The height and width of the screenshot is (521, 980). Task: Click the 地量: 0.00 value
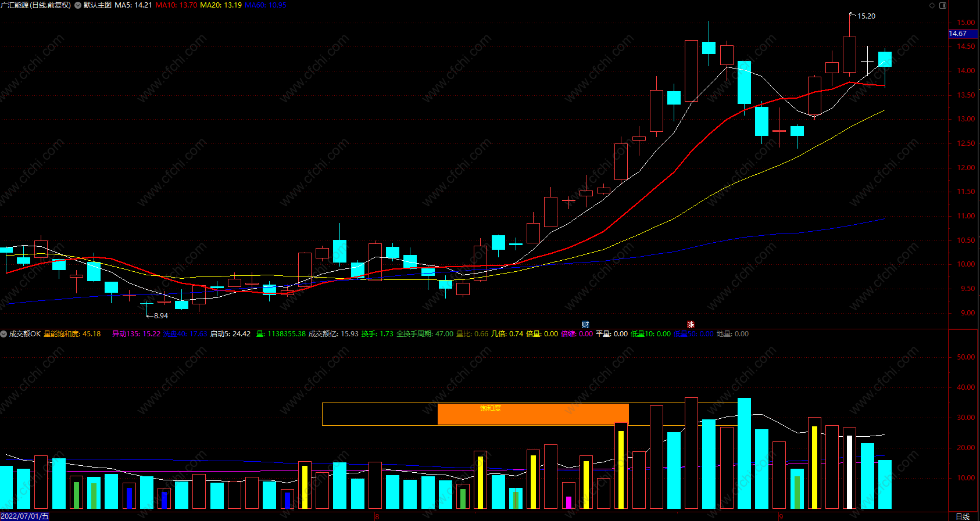pos(733,334)
